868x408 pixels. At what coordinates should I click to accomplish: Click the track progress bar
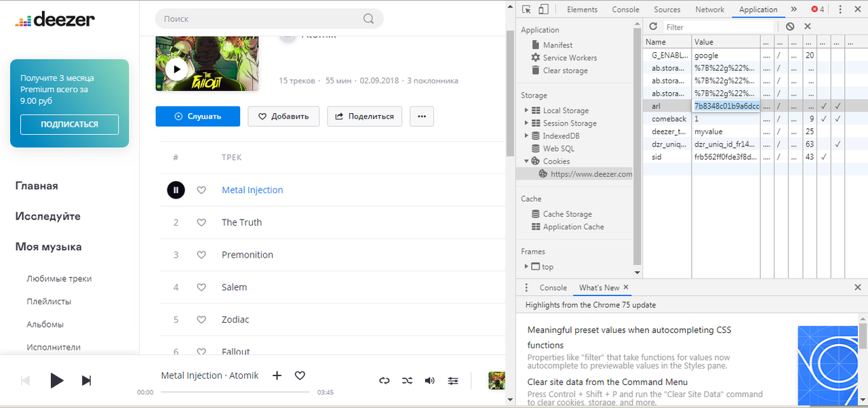point(235,392)
